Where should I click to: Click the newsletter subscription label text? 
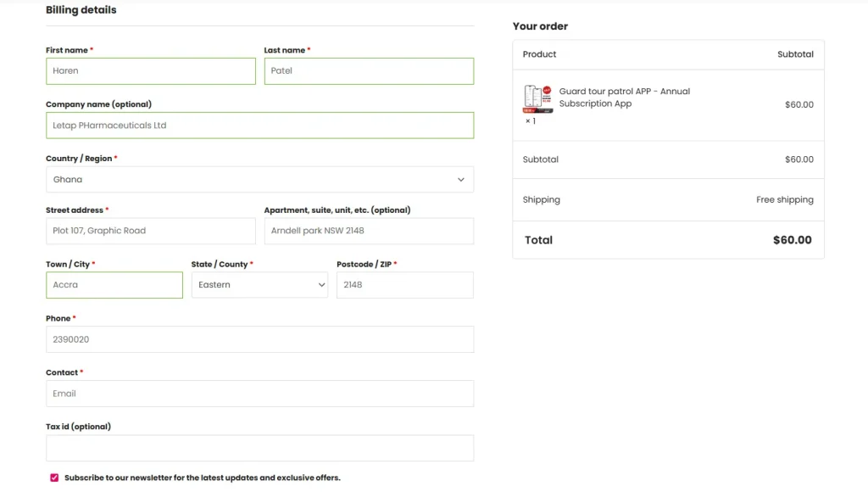click(202, 478)
